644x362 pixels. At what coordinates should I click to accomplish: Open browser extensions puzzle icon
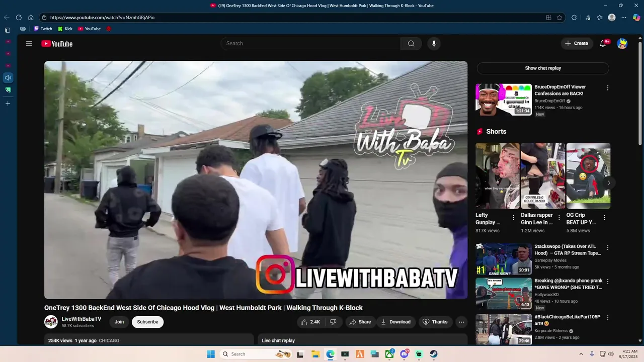tap(574, 17)
